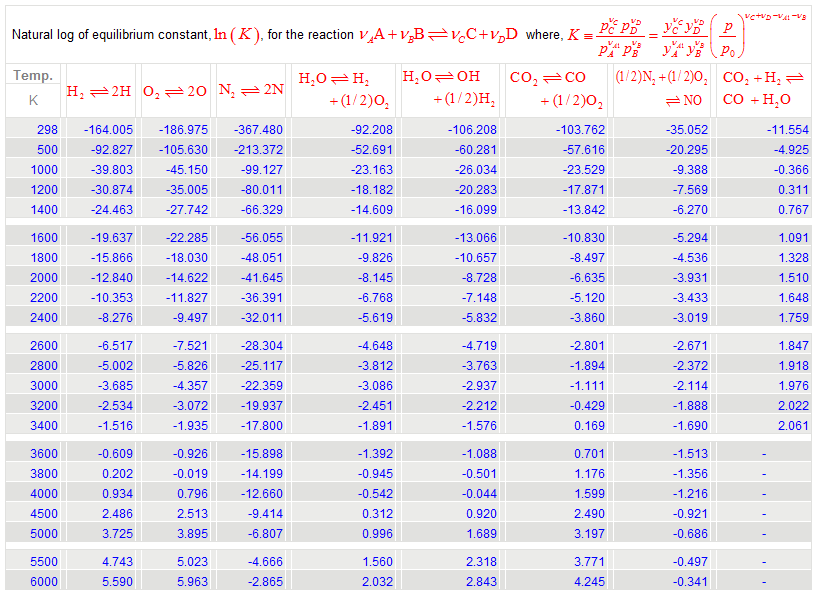Select the 6000 temperature cell
The height and width of the screenshot is (595, 817).
tap(44, 581)
